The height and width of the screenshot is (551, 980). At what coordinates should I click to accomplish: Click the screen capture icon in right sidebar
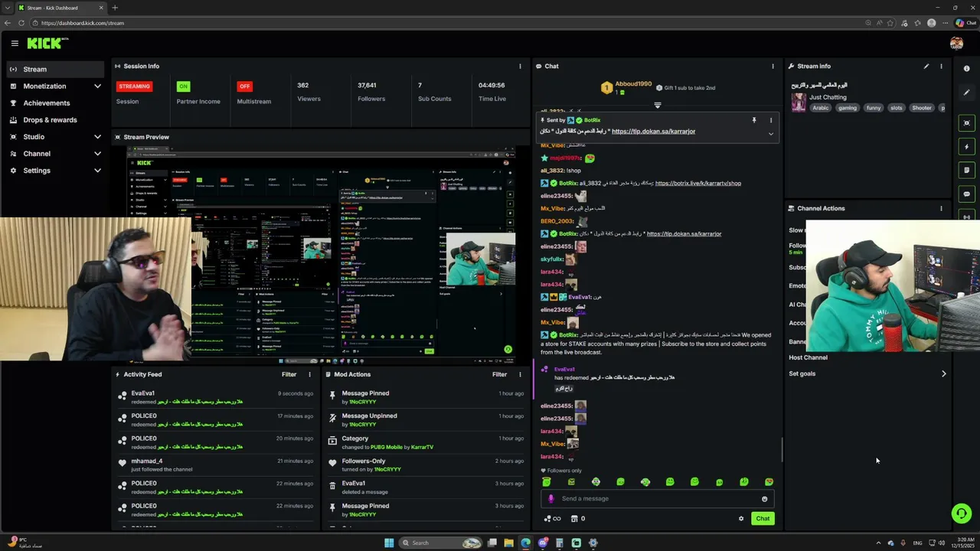coord(966,123)
